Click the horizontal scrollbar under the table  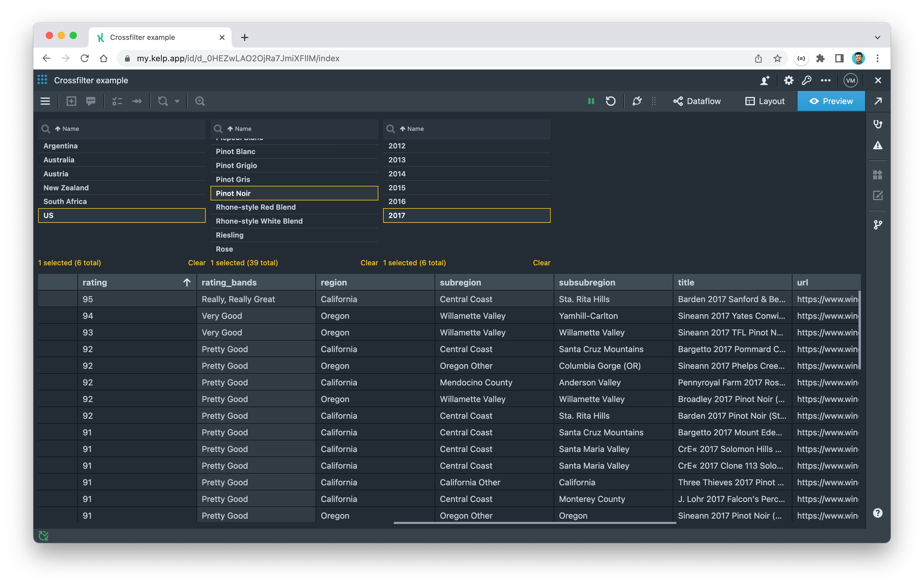pyautogui.click(x=535, y=522)
